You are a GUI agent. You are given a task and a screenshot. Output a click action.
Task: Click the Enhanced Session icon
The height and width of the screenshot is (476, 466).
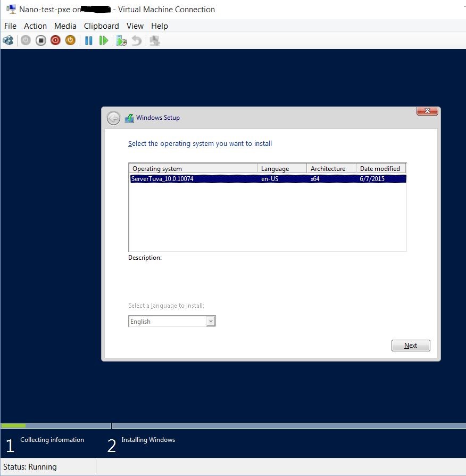(155, 40)
